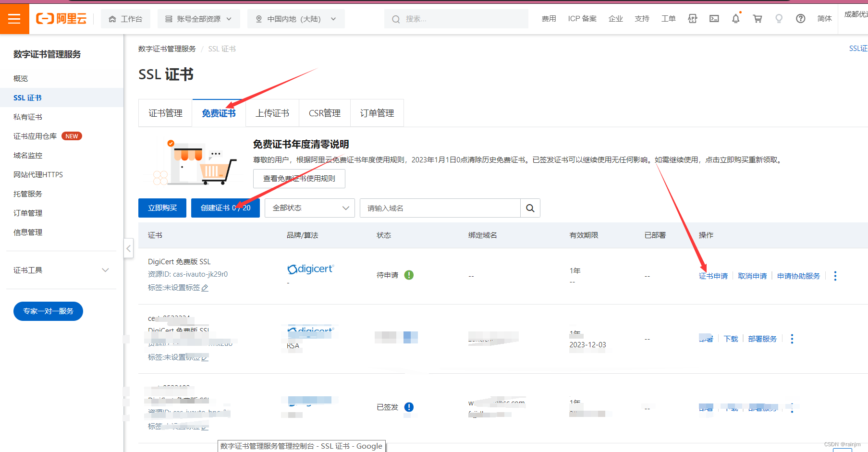868x452 pixels.
Task: Focus the 请输入域名 input field
Action: pyautogui.click(x=440, y=208)
